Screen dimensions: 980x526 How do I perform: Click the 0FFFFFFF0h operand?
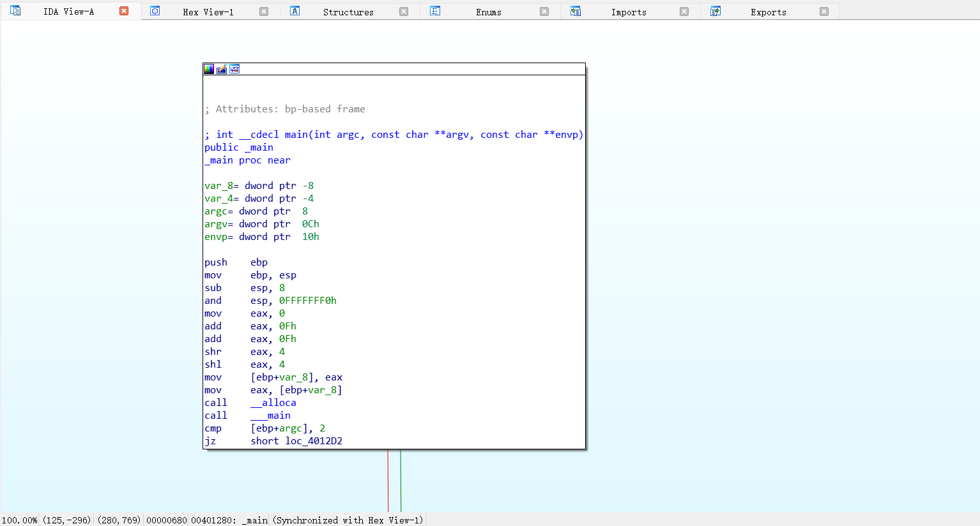point(308,301)
